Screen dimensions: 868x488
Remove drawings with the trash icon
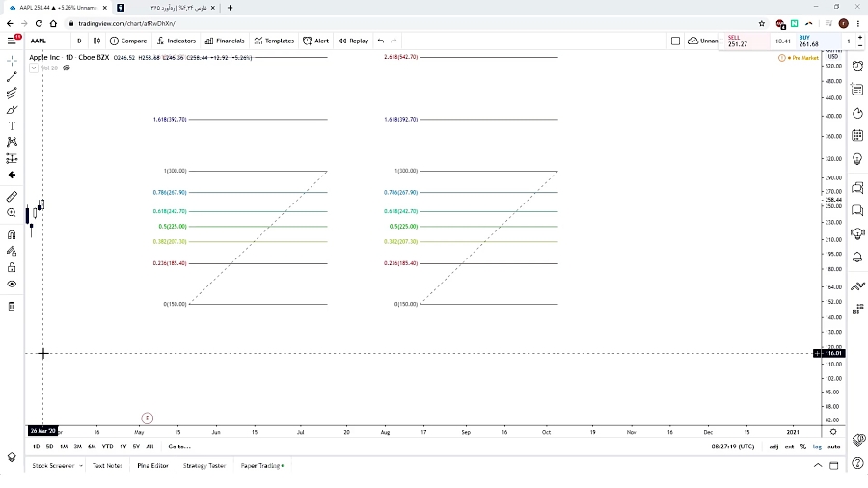[x=12, y=307]
